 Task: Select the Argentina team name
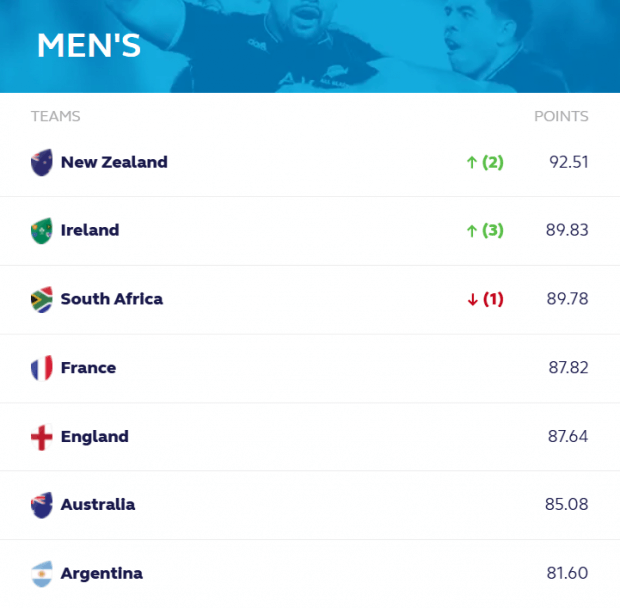click(x=102, y=574)
